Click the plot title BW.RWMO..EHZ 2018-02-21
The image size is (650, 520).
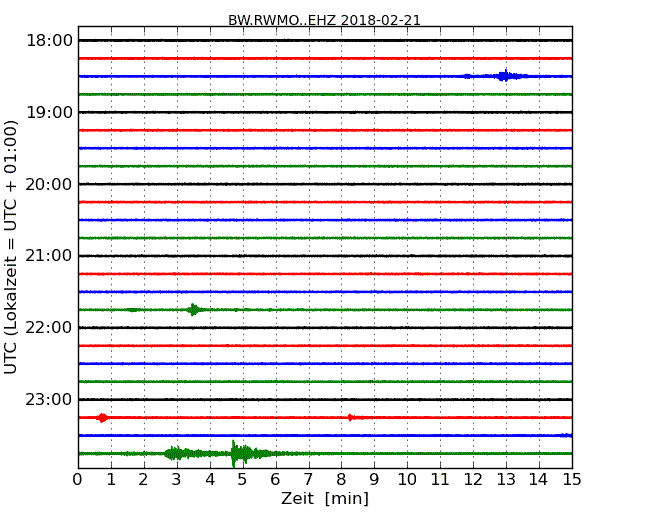coord(324,20)
